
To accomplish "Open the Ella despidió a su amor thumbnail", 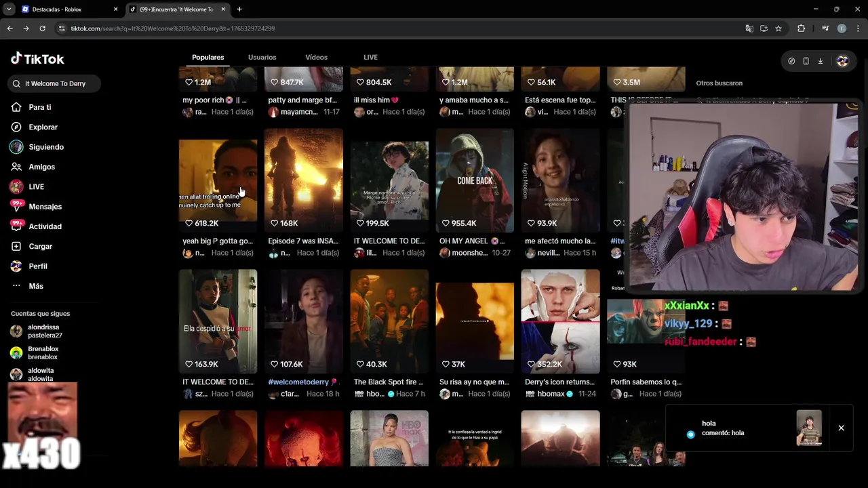I will pos(218,321).
